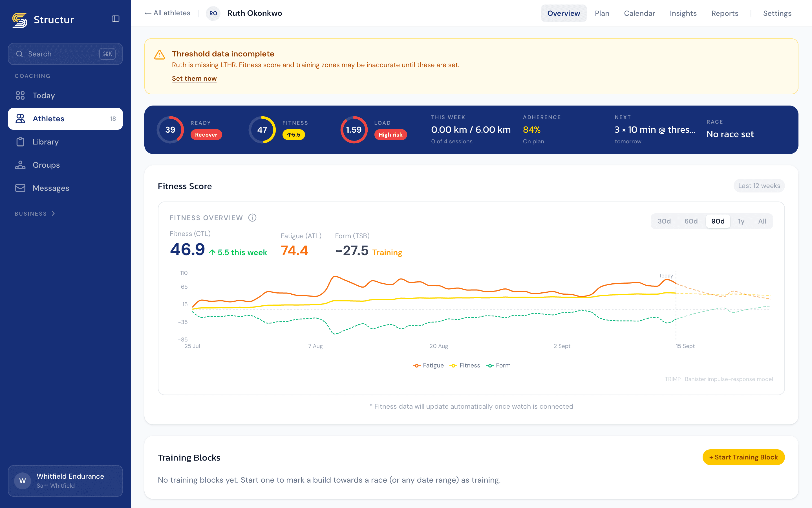Click No race set text
812x508 pixels.
point(730,134)
